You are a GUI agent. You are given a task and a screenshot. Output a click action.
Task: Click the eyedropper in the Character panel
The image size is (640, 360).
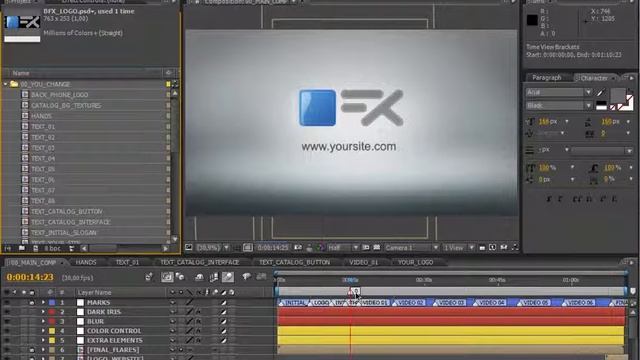coord(601,93)
